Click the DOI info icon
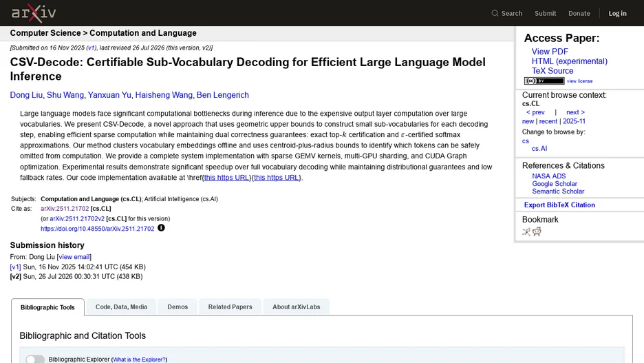Image resolution: width=644 pixels, height=363 pixels. (x=161, y=228)
